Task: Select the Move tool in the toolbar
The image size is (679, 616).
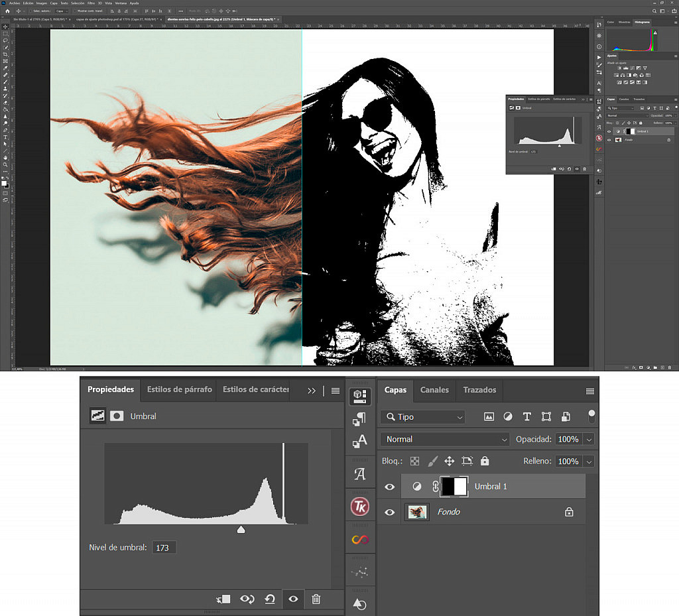Action: point(5,25)
